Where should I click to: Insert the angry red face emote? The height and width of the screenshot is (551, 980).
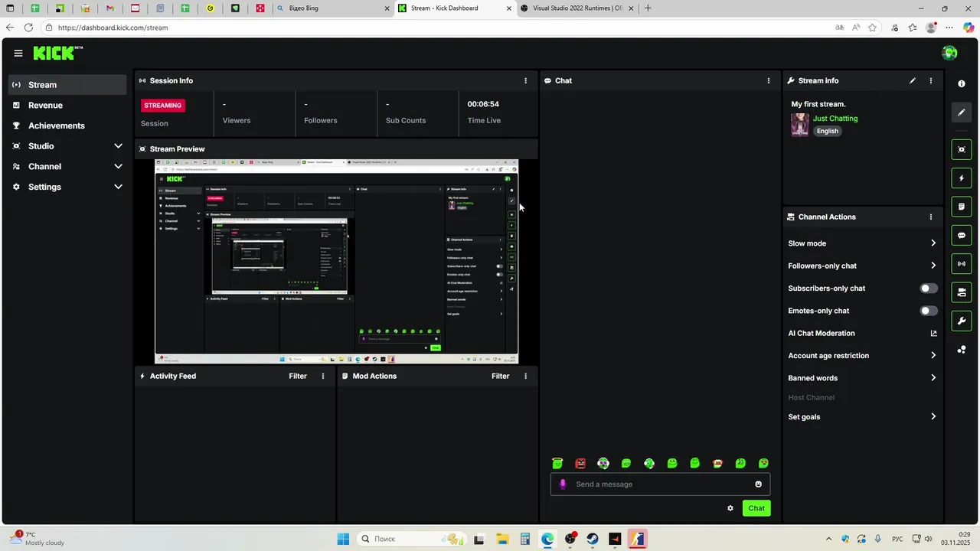580,463
